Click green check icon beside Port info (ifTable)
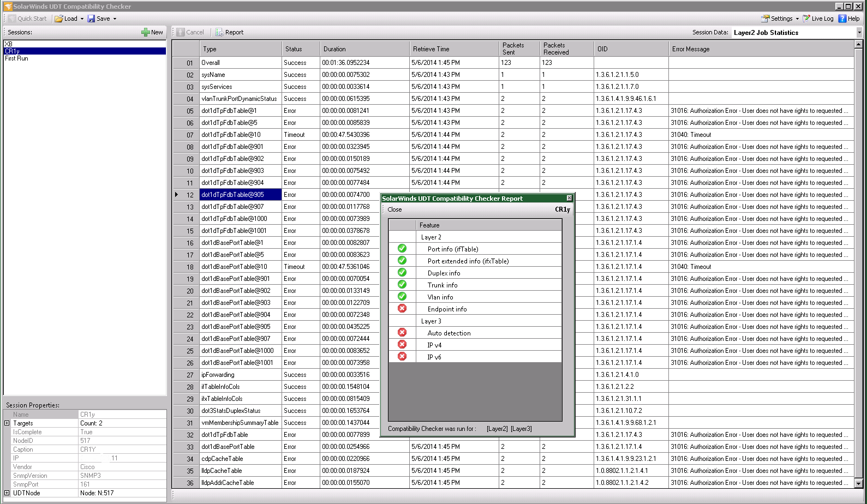867x504 pixels. point(402,248)
